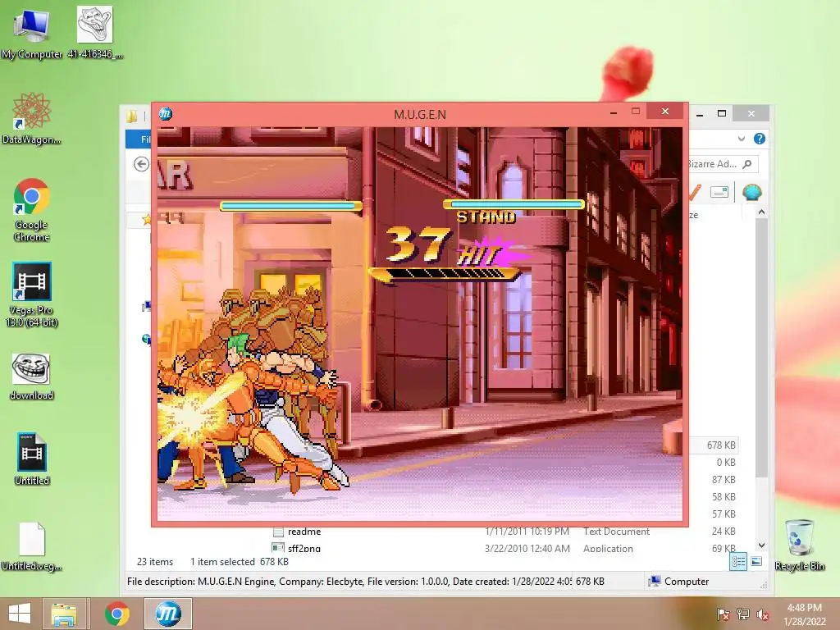
Task: Maximize the Explorer window behind M.U.G.E.N
Action: click(722, 113)
